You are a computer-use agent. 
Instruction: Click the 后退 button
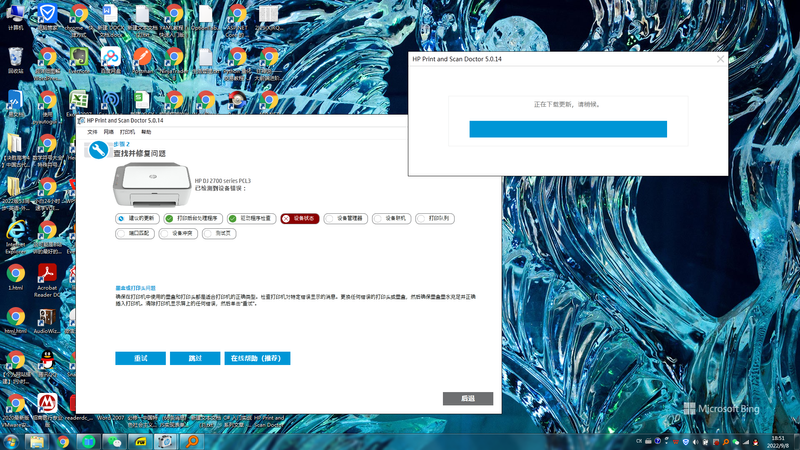tap(468, 398)
